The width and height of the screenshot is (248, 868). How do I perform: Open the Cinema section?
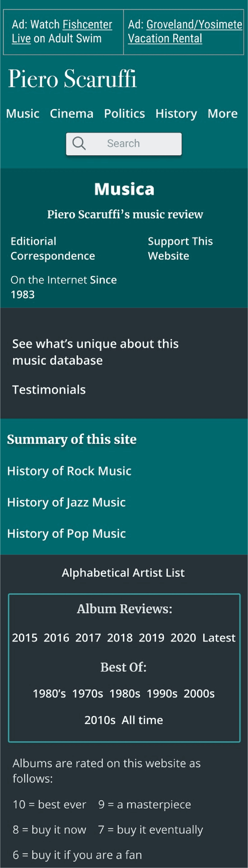(72, 113)
